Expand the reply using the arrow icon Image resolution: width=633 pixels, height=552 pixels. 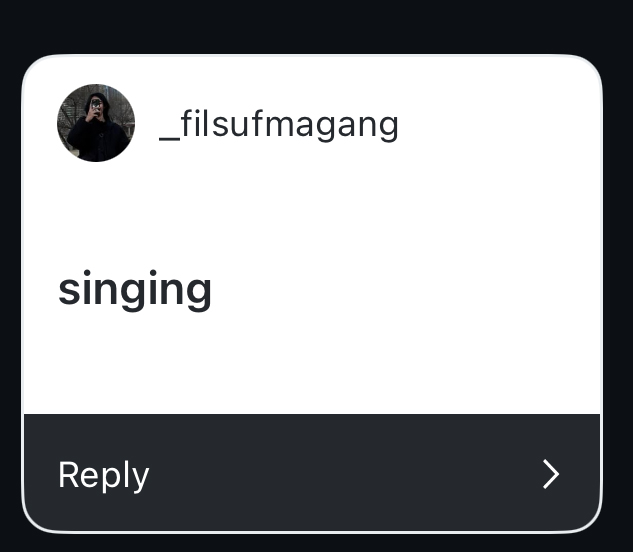coord(550,475)
